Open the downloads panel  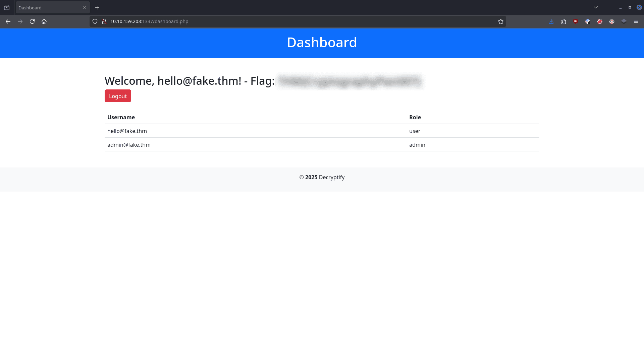click(551, 21)
